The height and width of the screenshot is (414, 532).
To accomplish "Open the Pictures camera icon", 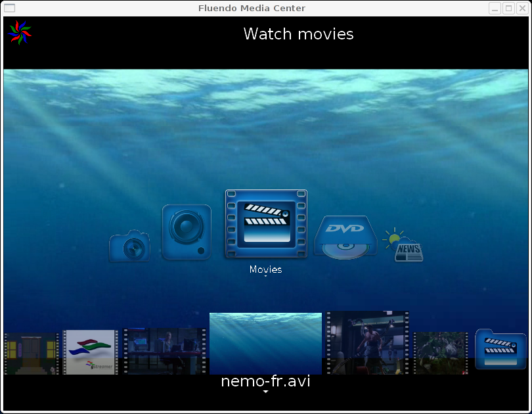I will coord(129,246).
